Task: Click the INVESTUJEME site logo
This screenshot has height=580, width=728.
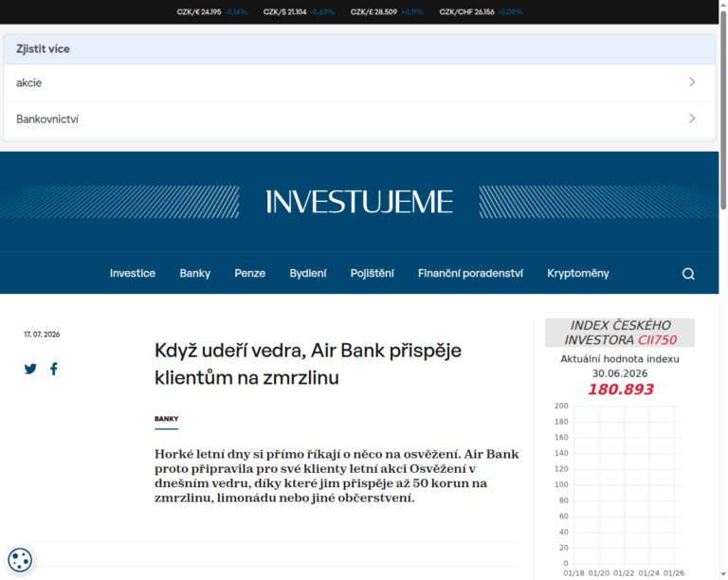Action: (x=359, y=202)
